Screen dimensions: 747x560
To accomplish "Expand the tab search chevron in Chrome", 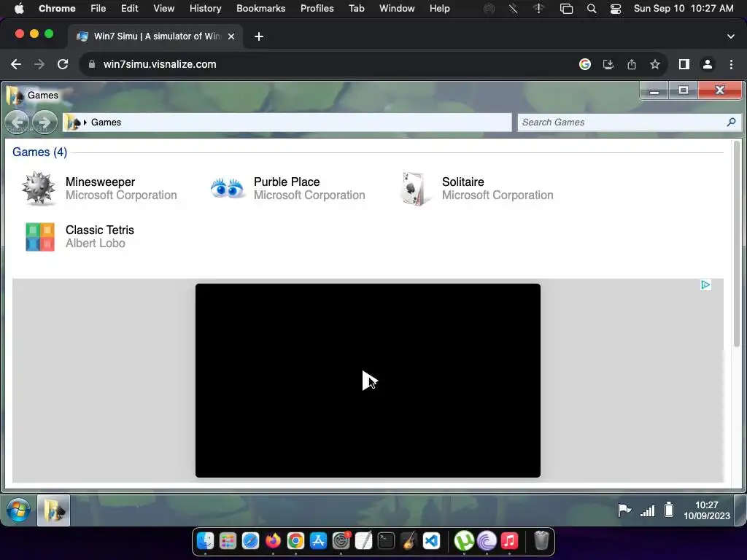I will click(731, 36).
